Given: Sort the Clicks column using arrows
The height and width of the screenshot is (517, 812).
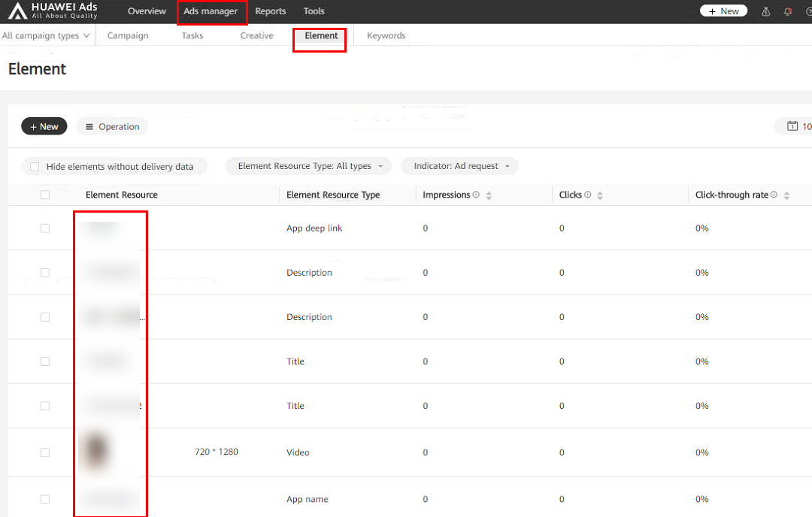Looking at the screenshot, I should pyautogui.click(x=600, y=195).
